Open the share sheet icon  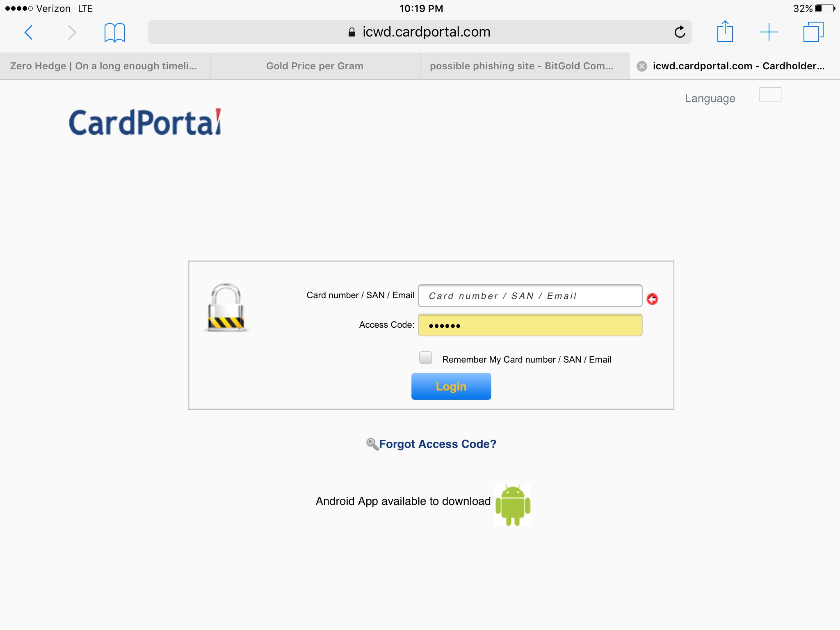point(725,32)
